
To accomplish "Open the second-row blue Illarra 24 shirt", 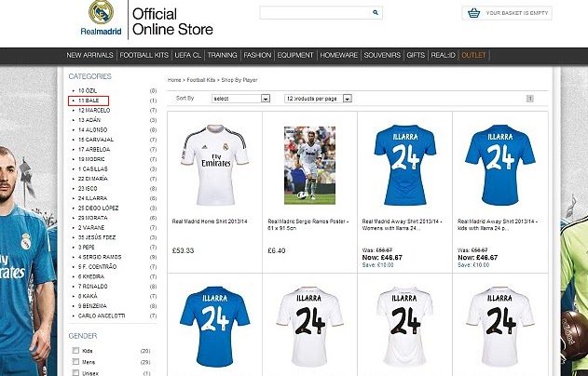I will (215, 326).
